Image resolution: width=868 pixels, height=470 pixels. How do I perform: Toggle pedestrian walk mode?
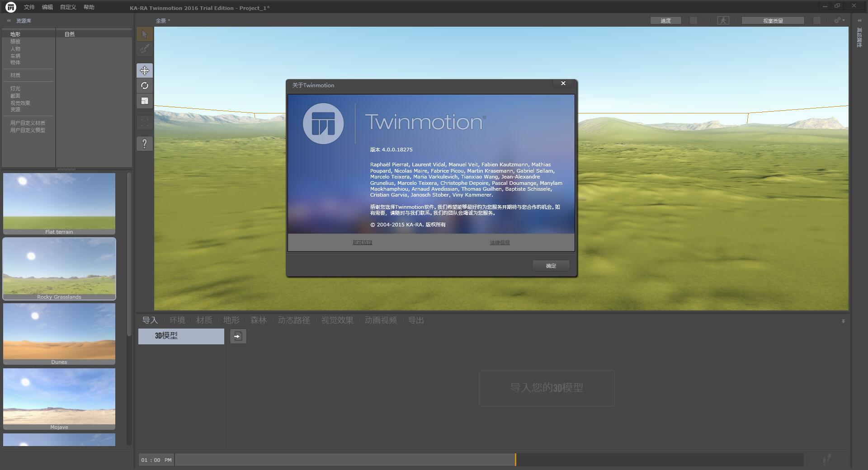point(723,20)
